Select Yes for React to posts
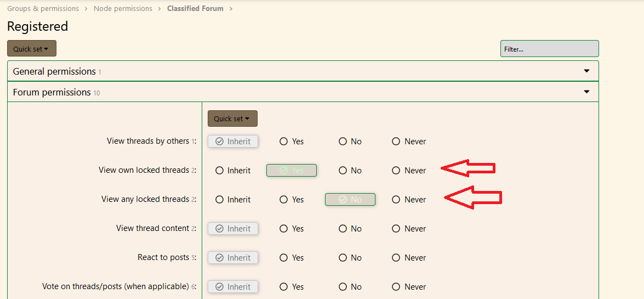The height and width of the screenshot is (299, 644). 292,258
